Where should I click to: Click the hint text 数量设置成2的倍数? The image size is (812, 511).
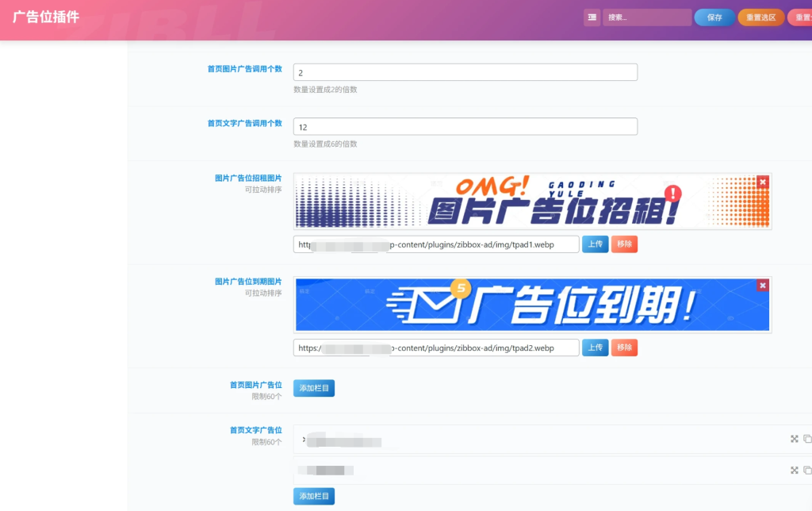pyautogui.click(x=325, y=90)
